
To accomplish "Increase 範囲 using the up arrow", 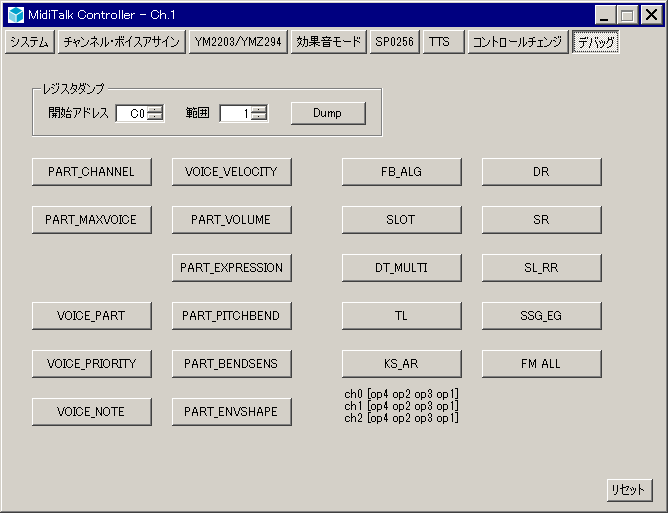I will 259,110.
